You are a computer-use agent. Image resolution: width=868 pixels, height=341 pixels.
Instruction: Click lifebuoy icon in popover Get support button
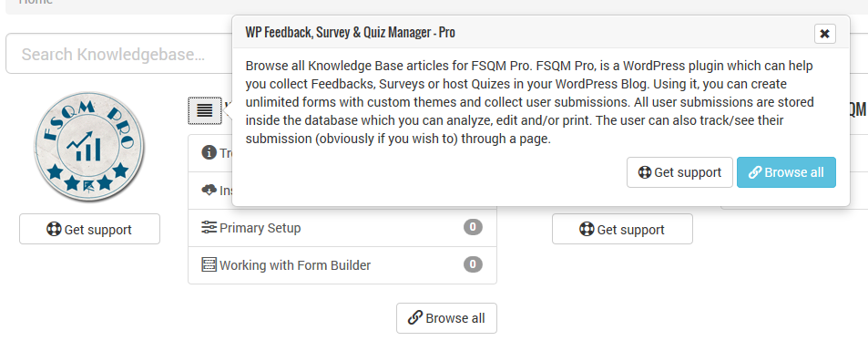coord(645,172)
